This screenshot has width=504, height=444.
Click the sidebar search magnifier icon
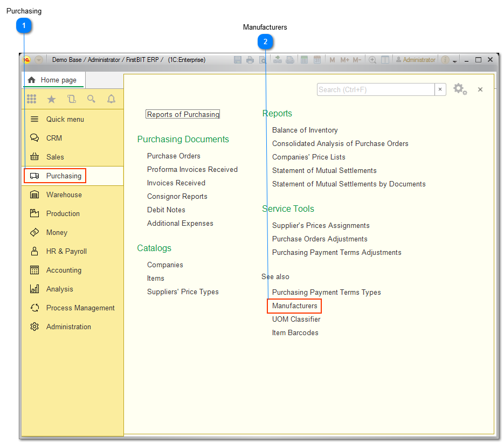click(x=91, y=99)
